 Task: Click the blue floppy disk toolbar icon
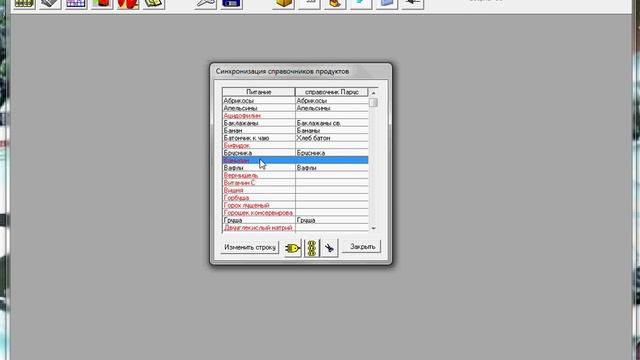coord(231,4)
